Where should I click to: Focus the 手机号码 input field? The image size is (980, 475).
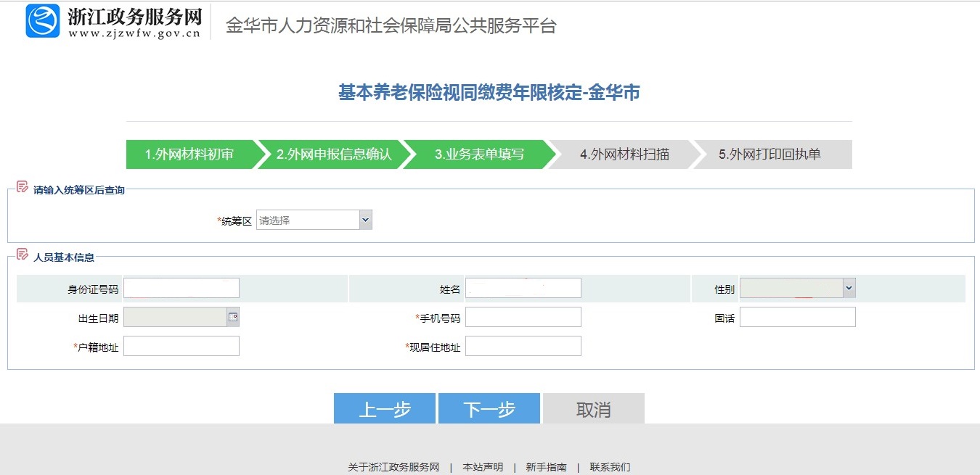click(523, 317)
